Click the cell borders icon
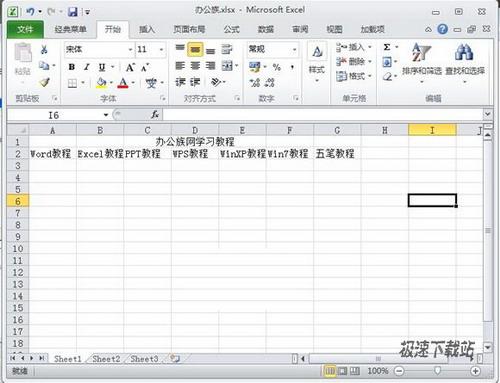500x383 pixels. click(x=72, y=83)
